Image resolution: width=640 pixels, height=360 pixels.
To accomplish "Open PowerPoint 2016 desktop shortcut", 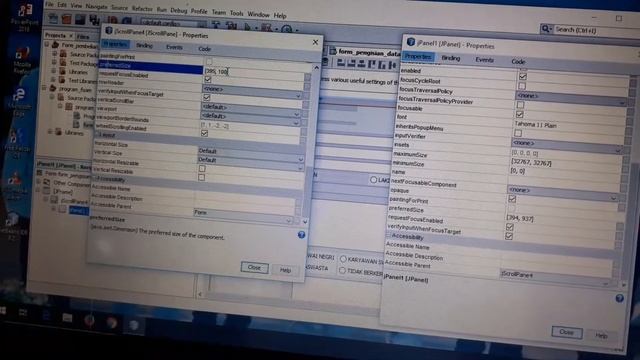I will 24,16.
